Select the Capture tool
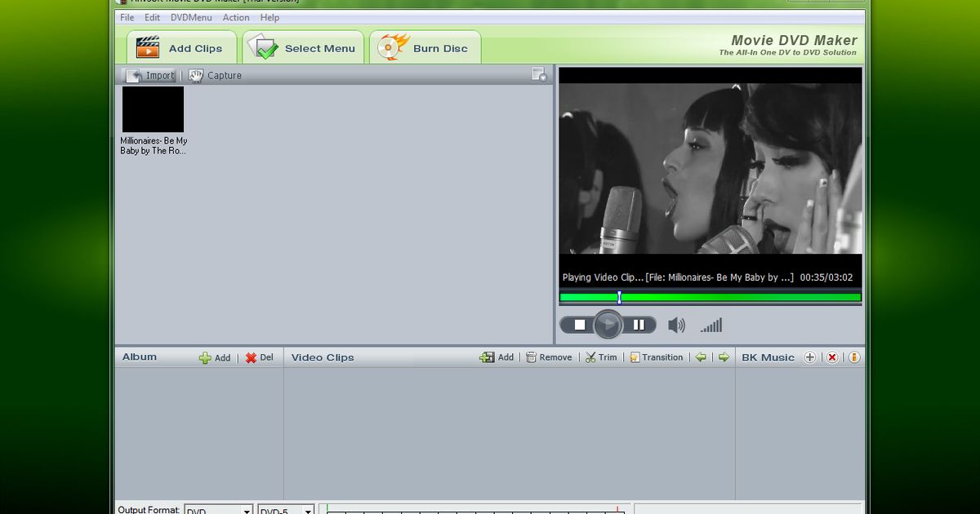Viewport: 980px width, 514px height. (216, 75)
